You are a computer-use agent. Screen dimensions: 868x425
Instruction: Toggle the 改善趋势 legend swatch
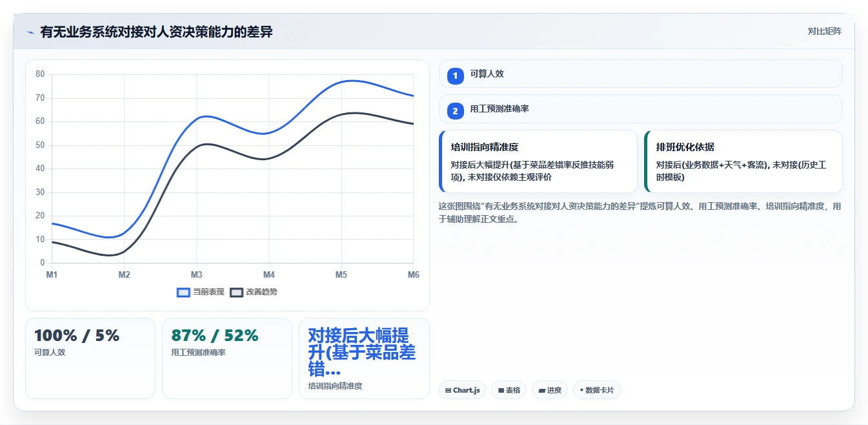[236, 292]
